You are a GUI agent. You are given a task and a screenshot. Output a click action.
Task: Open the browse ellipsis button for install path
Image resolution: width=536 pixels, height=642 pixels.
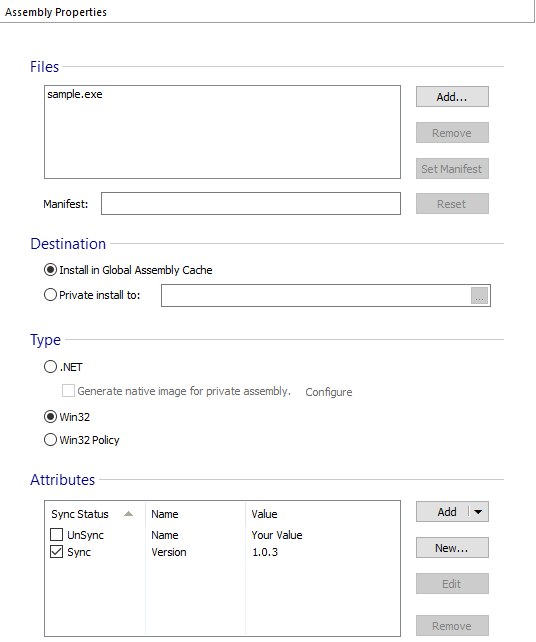(x=479, y=296)
